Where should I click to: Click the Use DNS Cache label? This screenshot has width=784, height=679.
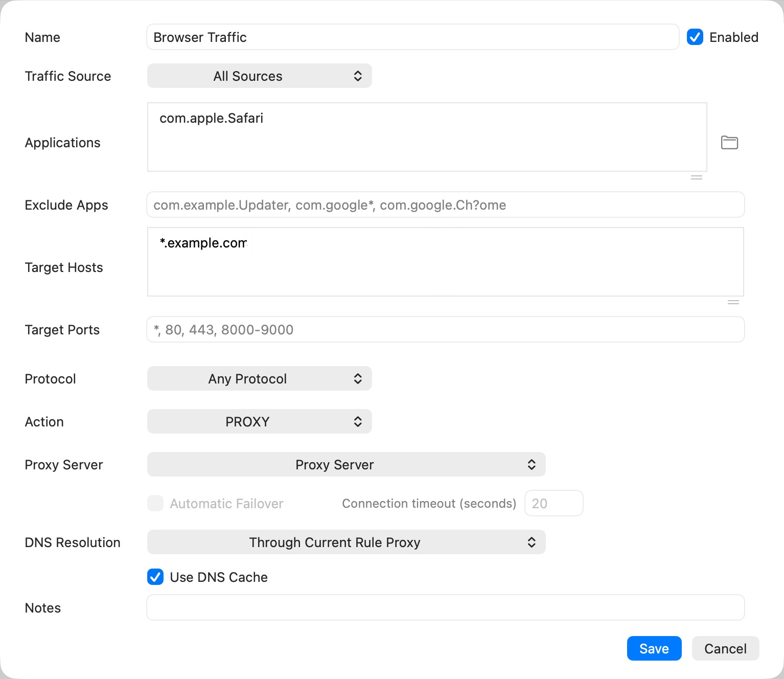(x=219, y=577)
